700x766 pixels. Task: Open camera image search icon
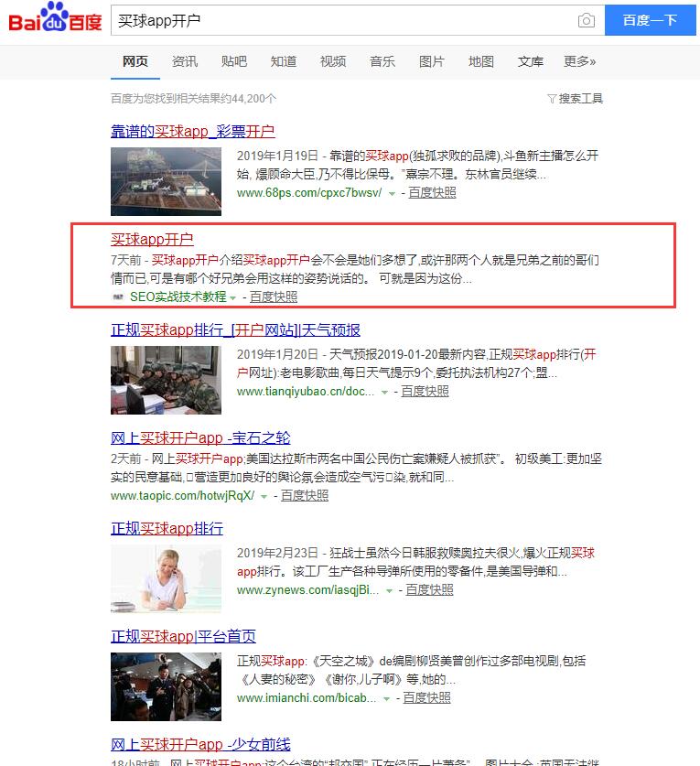tap(587, 20)
